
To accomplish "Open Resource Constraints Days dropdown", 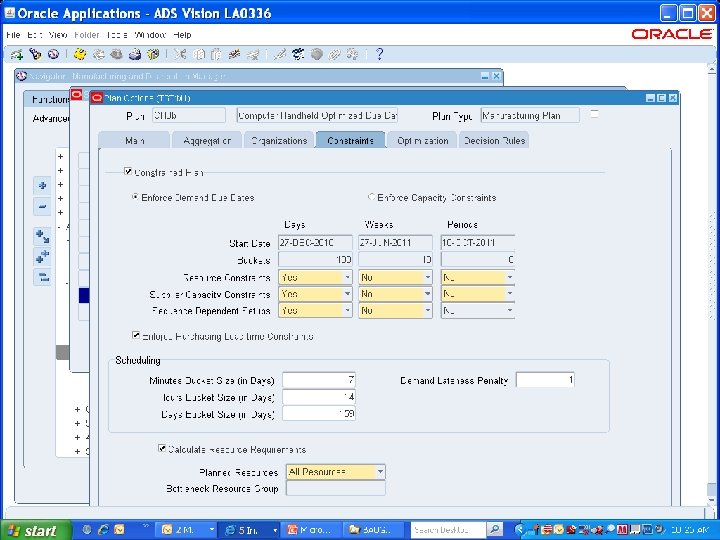I will click(348, 277).
